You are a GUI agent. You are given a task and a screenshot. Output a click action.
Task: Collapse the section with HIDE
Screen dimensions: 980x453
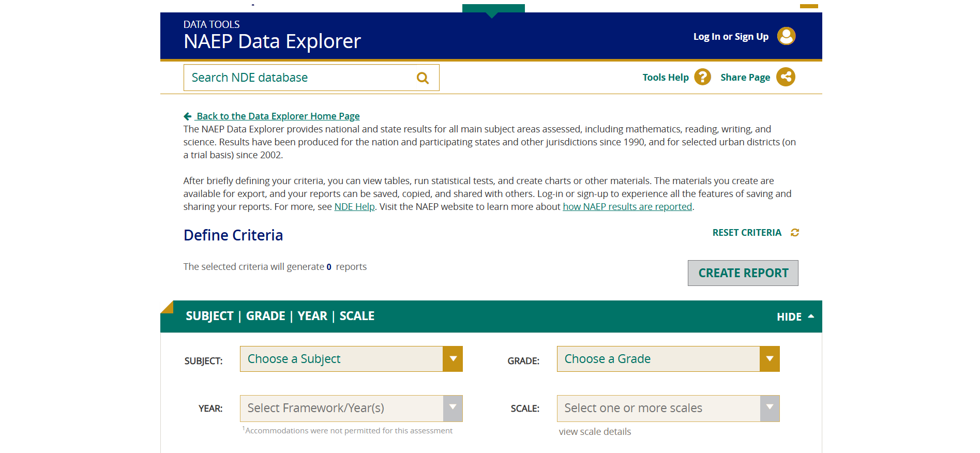tap(795, 316)
